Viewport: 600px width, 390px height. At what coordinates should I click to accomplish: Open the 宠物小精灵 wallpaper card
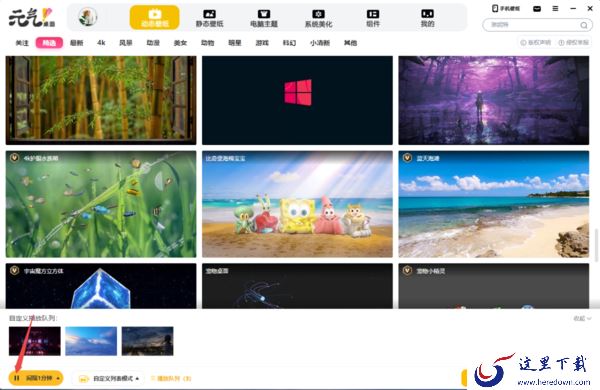tap(494, 286)
